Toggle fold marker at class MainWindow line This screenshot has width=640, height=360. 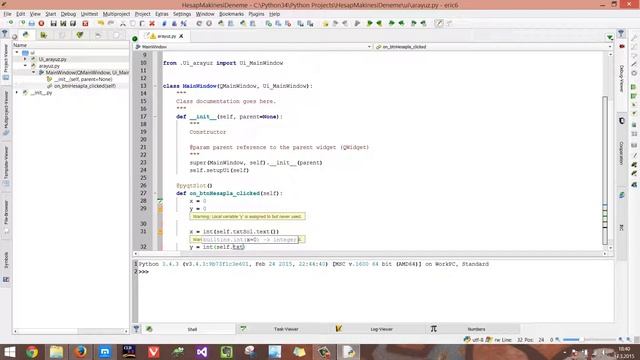155,86
